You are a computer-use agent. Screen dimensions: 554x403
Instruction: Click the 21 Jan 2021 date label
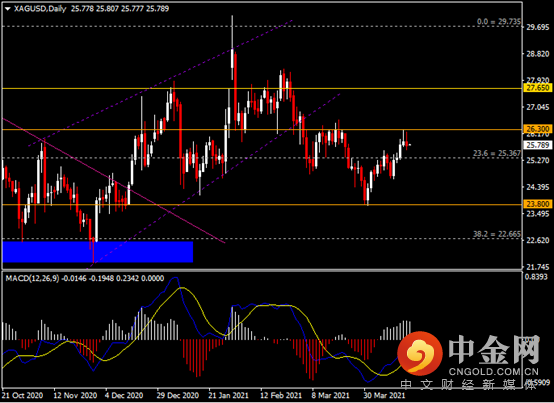229,396
